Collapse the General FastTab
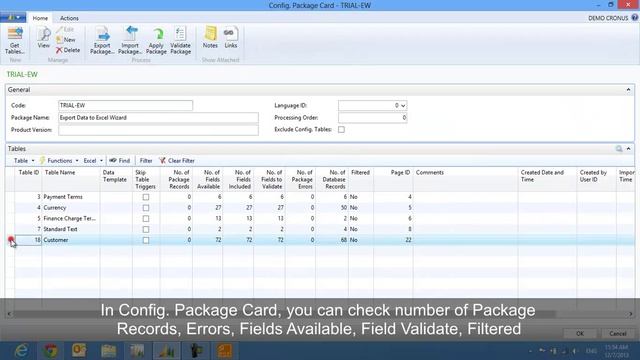Image resolution: width=640 pixels, height=360 pixels. point(629,89)
